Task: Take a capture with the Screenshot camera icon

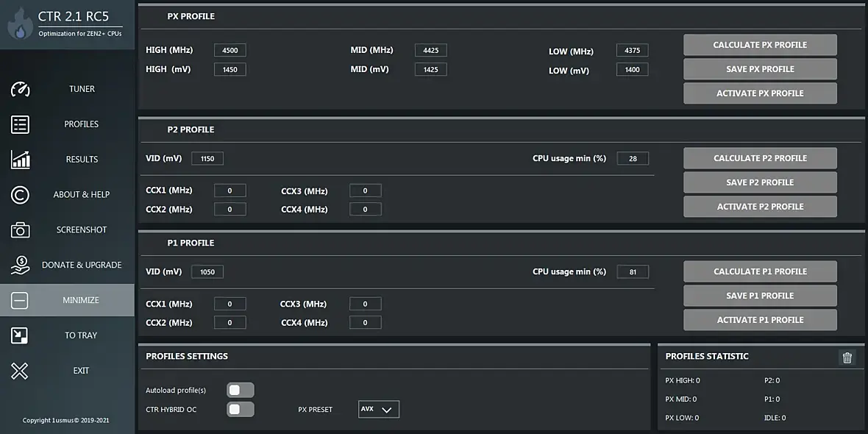Action: pos(21,230)
